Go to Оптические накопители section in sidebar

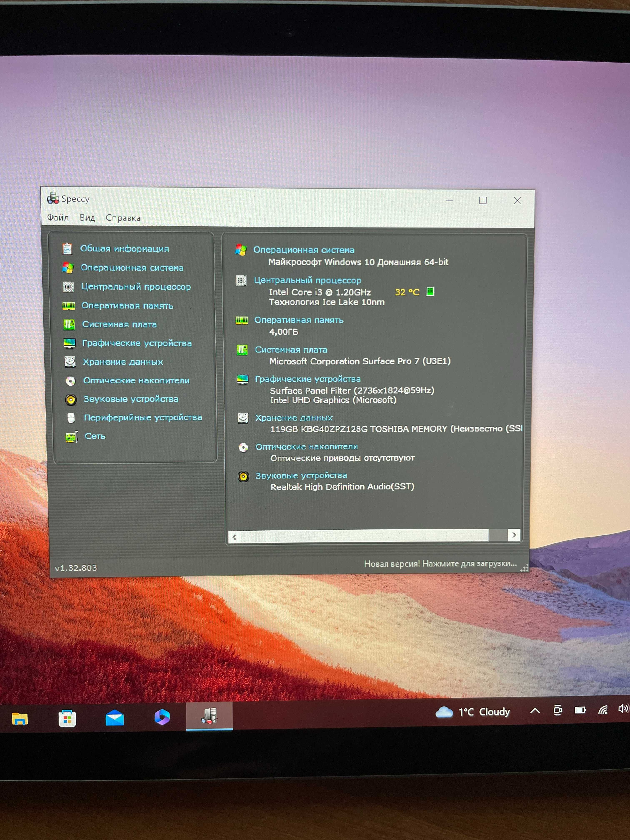(136, 380)
